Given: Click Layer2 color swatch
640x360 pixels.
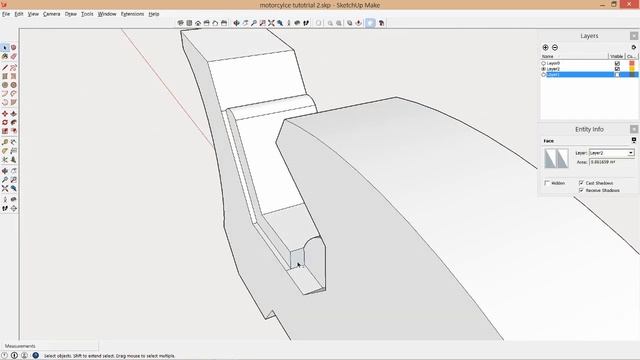Looking at the screenshot, I should coord(632,69).
